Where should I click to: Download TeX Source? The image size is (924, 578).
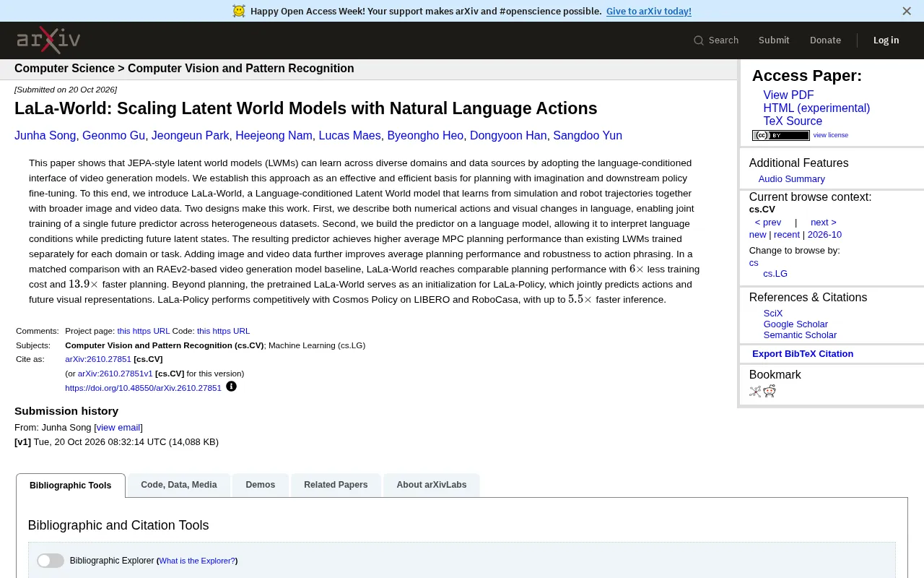(793, 121)
